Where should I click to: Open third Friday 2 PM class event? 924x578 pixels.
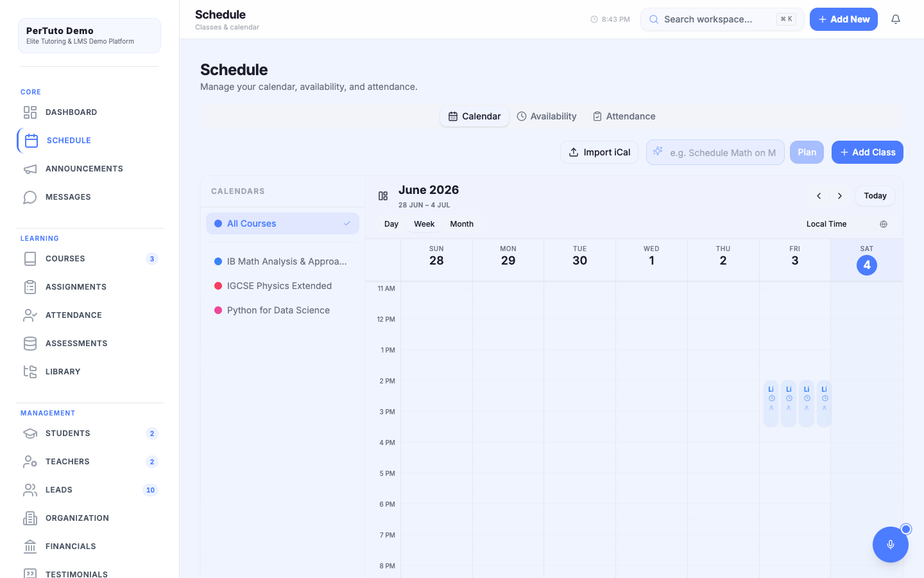807,404
